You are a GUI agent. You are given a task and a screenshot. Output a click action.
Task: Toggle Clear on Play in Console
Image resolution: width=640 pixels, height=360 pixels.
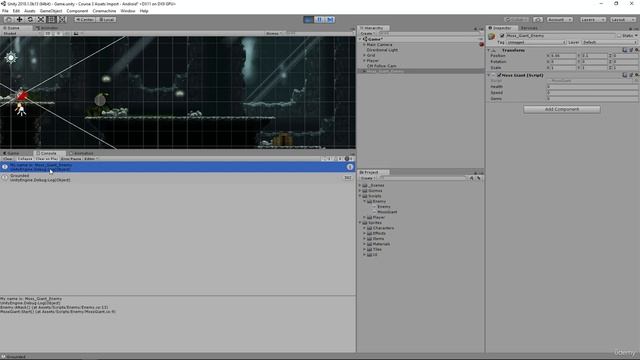pyautogui.click(x=47, y=159)
